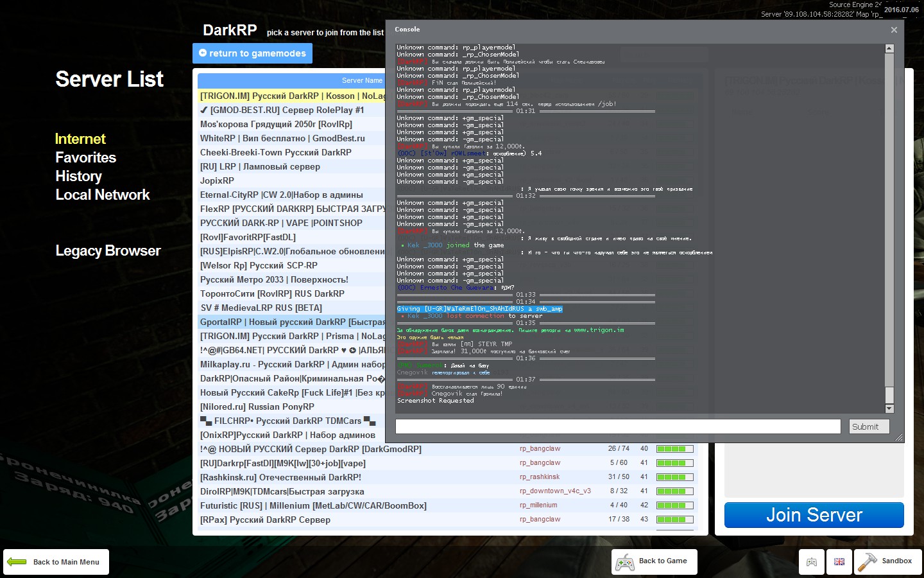Select [TRIGON.IM] Prisma server row
The width and height of the screenshot is (924, 578).
coord(292,336)
